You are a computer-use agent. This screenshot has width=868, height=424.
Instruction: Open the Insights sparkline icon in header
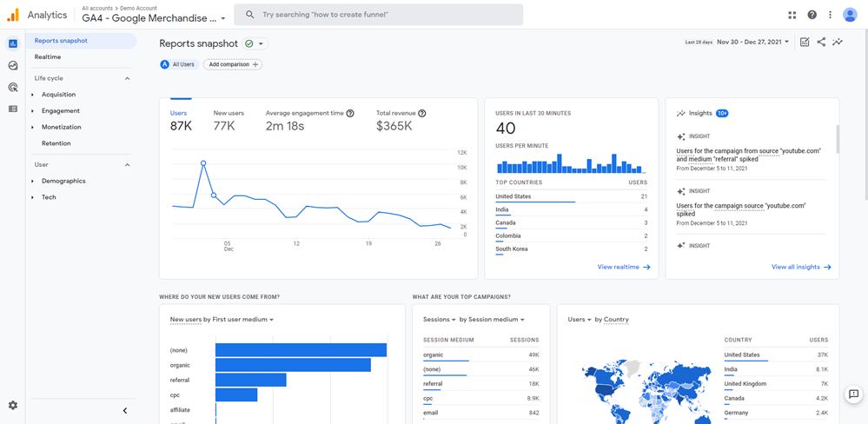point(838,42)
